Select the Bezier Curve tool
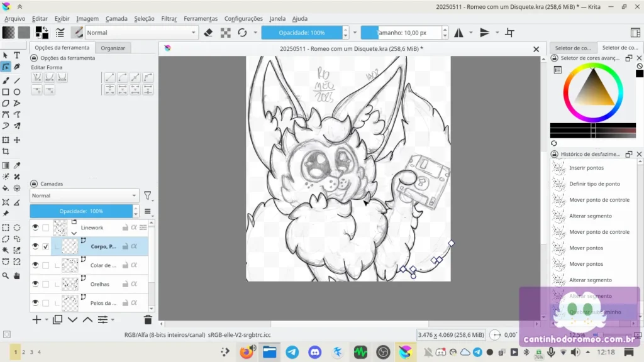 point(6,115)
